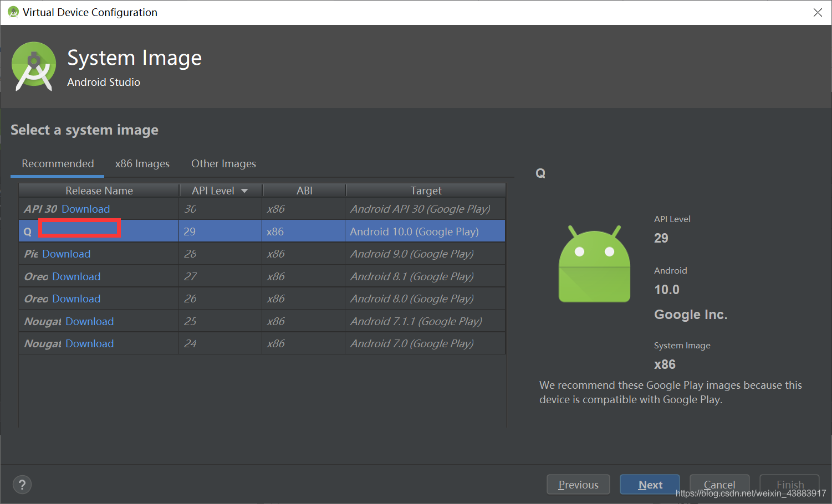The width and height of the screenshot is (832, 504).
Task: Click the Android Studio logo in header
Action: [x=34, y=66]
